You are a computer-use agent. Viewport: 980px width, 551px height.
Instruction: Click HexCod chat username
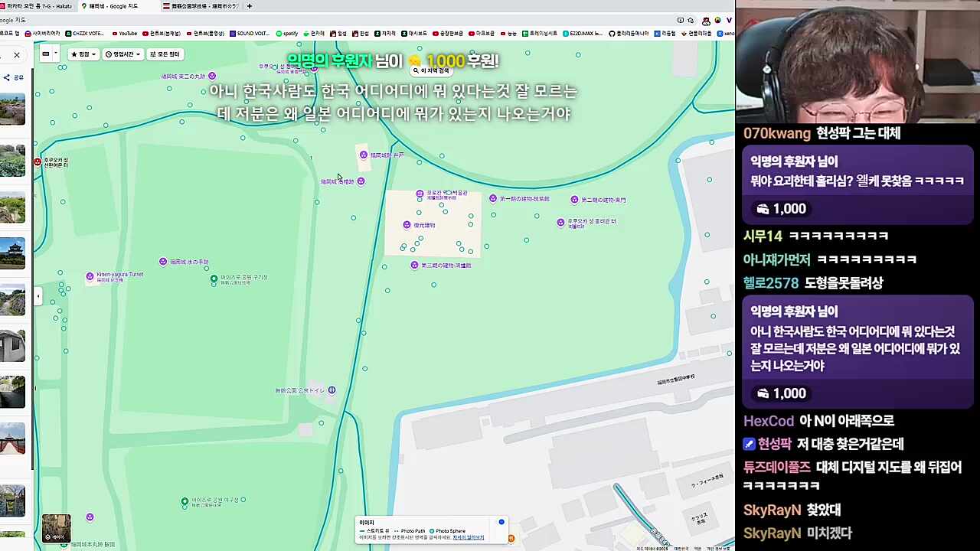769,421
